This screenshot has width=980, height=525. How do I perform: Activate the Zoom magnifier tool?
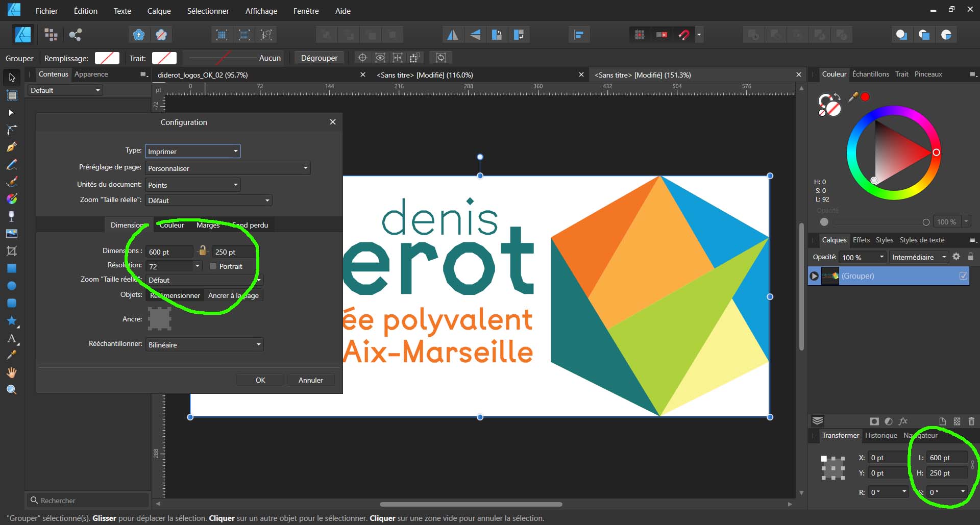pyautogui.click(x=12, y=390)
